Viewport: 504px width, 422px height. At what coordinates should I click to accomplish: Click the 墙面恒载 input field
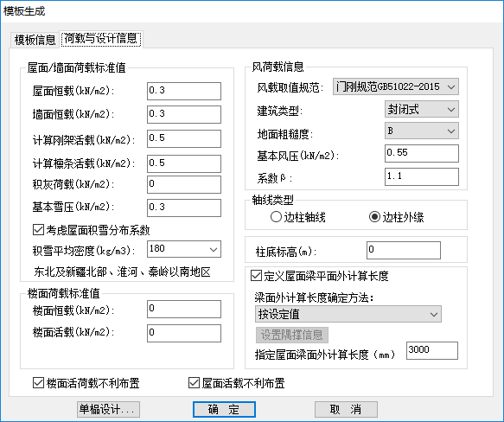pos(184,114)
